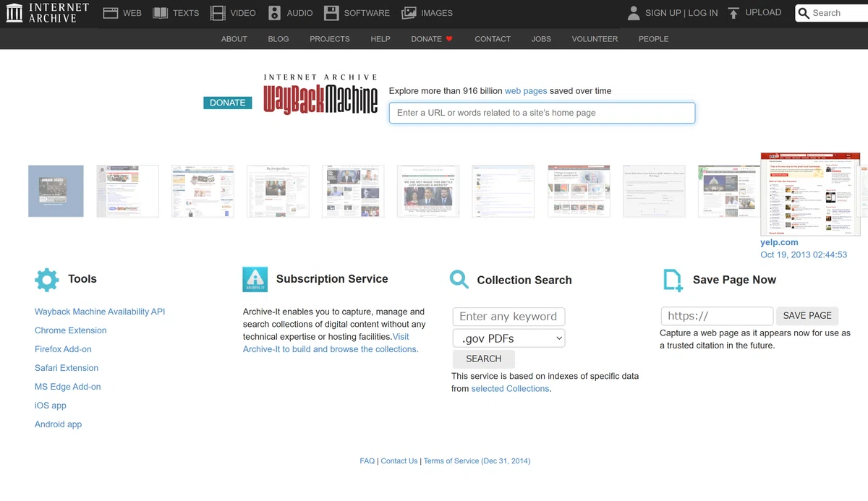This screenshot has width=868, height=501.
Task: Open Wayback Machine Availability API link
Action: [x=100, y=312]
